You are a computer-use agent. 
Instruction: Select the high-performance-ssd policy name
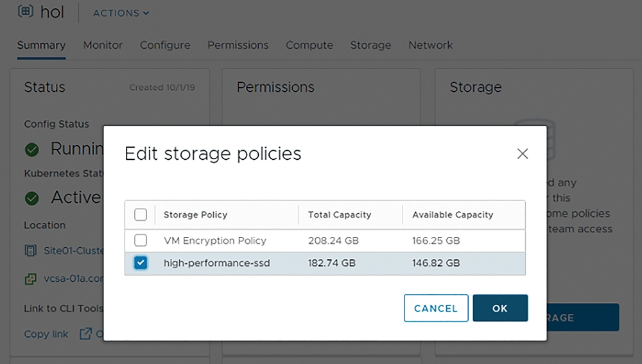tap(216, 263)
